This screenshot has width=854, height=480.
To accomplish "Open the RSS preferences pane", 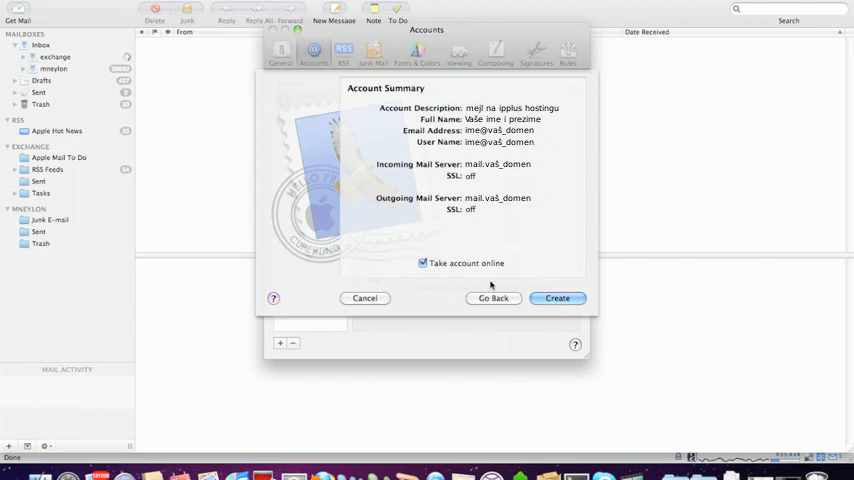I will 344,54.
